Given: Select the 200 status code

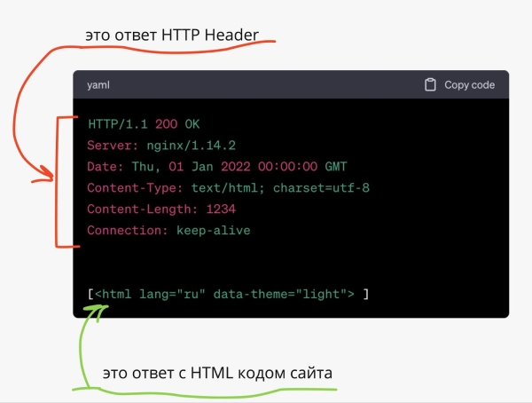Looking at the screenshot, I should point(166,122).
